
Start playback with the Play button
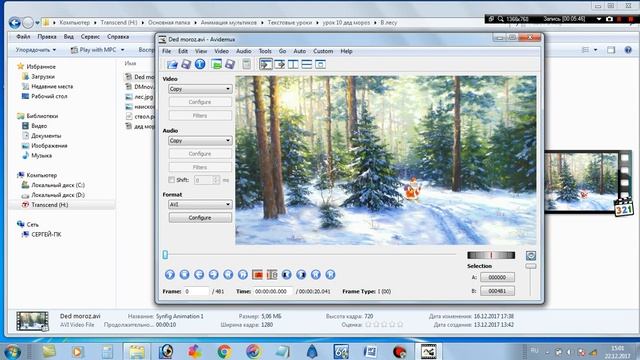tap(170, 275)
